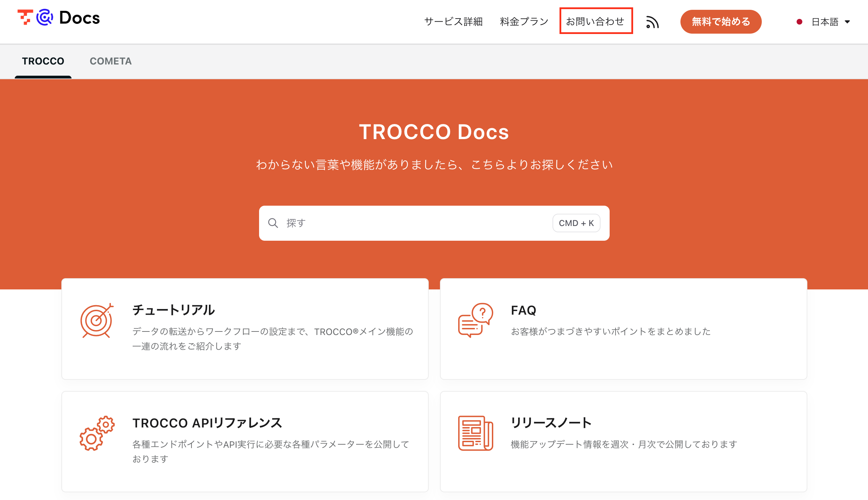Screen dimensions: 868x500
Task: Select the TROCCO tab
Action: (x=43, y=61)
